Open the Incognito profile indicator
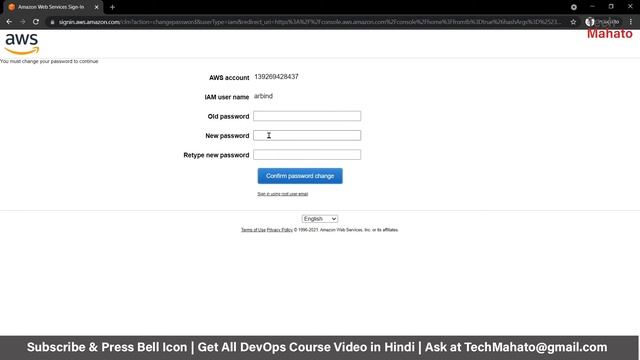 pos(602,22)
